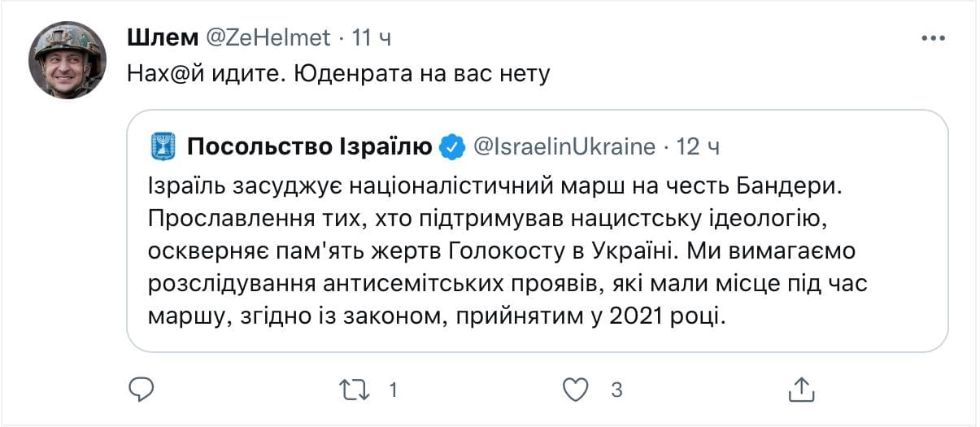Click the like count 3
This screenshot has height=427, width=980.
pyautogui.click(x=616, y=390)
